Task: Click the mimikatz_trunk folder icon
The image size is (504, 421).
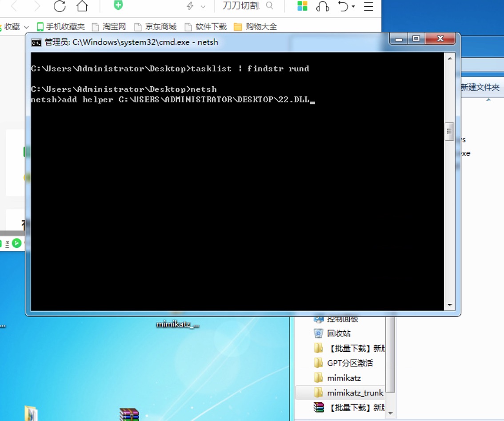Action: click(319, 393)
